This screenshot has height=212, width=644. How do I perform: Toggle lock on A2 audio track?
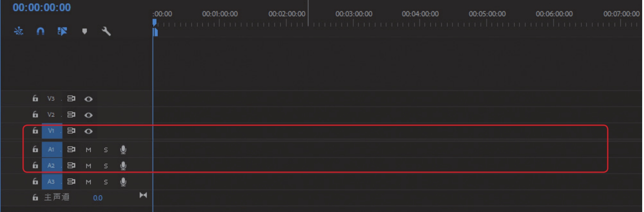coord(35,165)
